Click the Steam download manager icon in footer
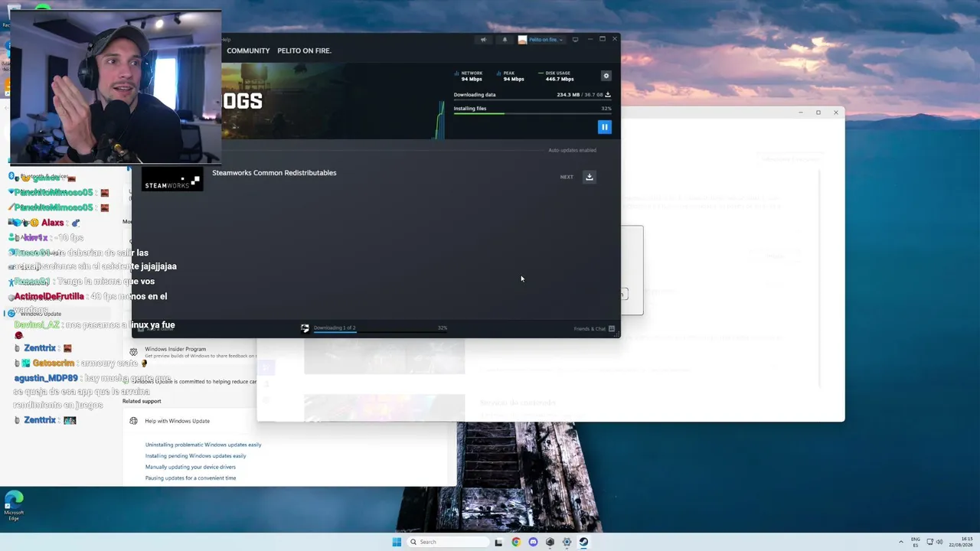 tap(305, 328)
